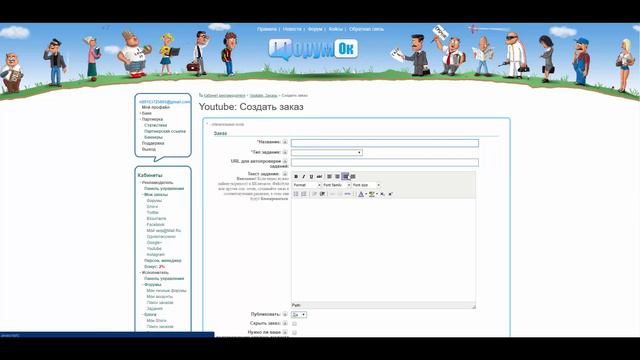The width and height of the screenshot is (640, 360).
Task: Redo edit in the editor toolbar
Action: click(x=340, y=194)
